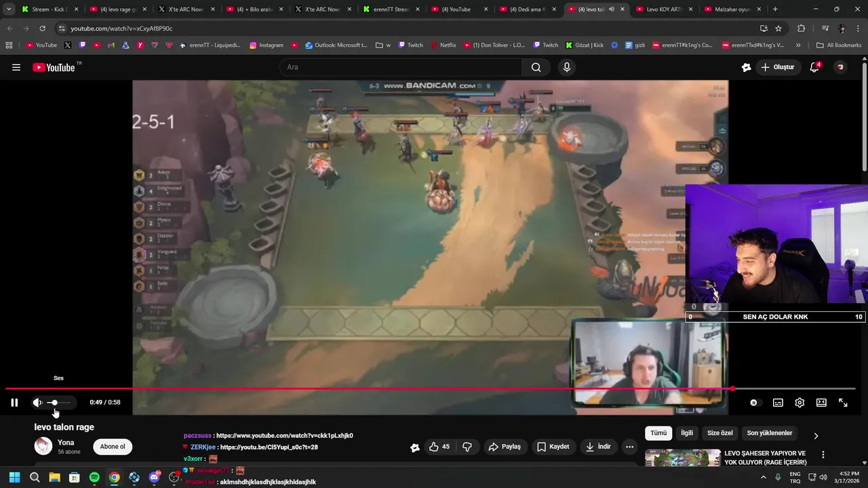Open Yona channel avatar

[x=43, y=446]
